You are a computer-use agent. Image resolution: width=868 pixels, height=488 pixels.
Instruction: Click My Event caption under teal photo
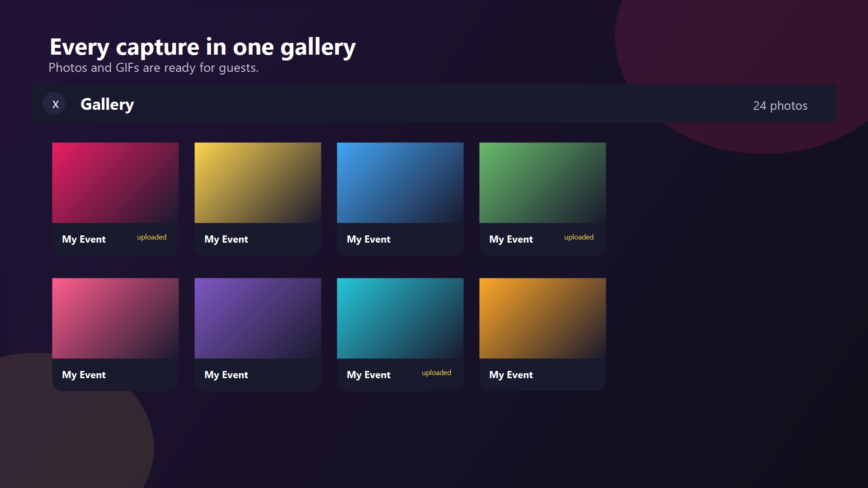[x=368, y=375]
